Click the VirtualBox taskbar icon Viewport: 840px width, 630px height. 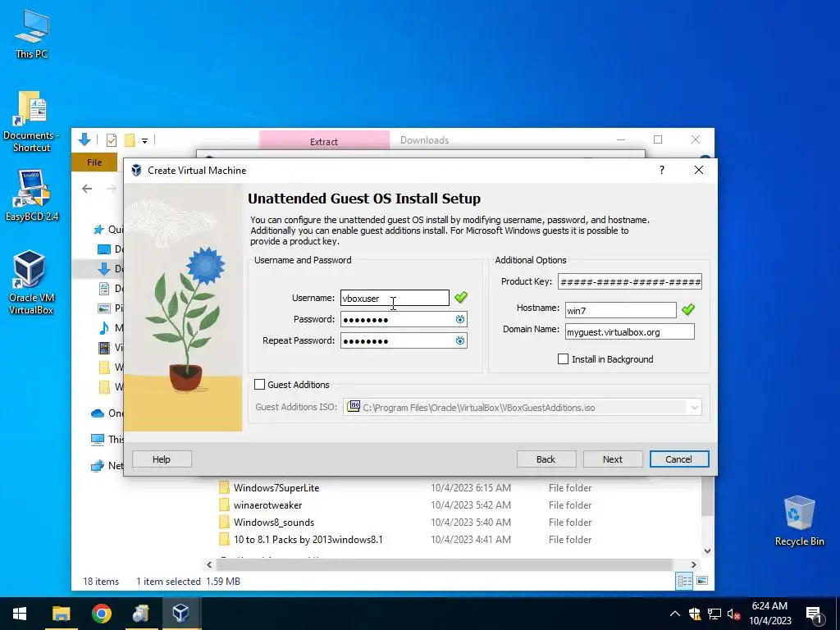[x=181, y=614]
